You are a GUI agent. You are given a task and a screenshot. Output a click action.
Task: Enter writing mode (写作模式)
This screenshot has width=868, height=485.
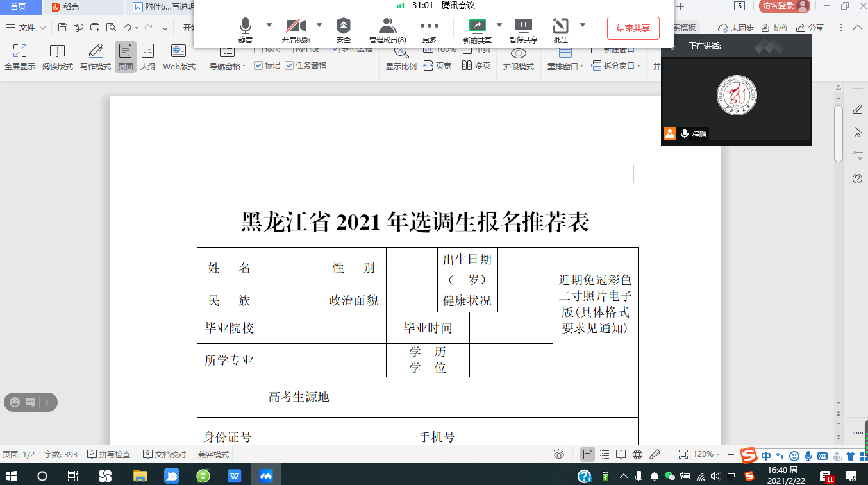pyautogui.click(x=96, y=57)
